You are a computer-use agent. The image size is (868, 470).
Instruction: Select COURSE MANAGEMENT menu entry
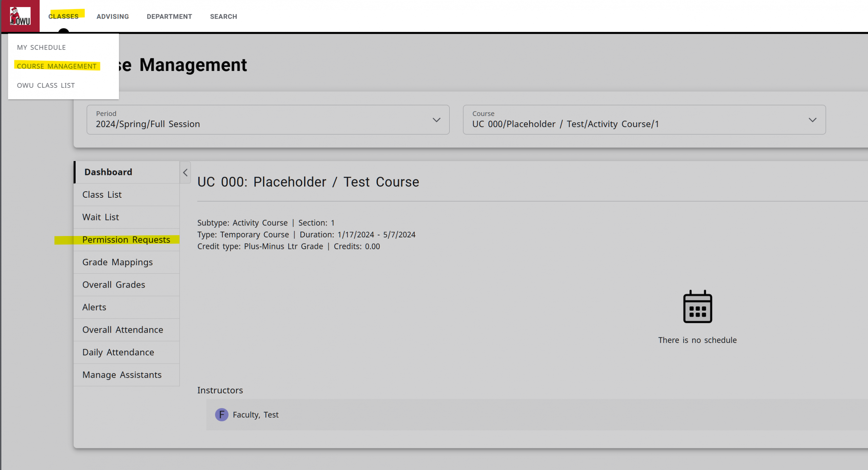(56, 66)
